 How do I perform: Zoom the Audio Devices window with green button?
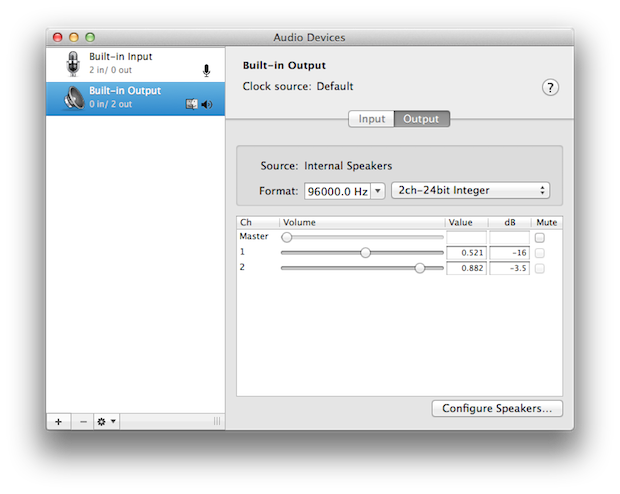tap(90, 37)
